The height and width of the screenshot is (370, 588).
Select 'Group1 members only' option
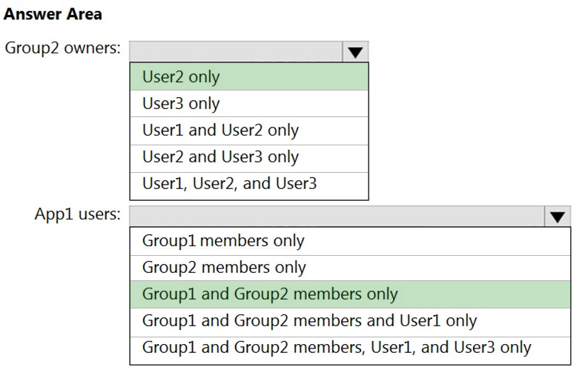coord(350,241)
